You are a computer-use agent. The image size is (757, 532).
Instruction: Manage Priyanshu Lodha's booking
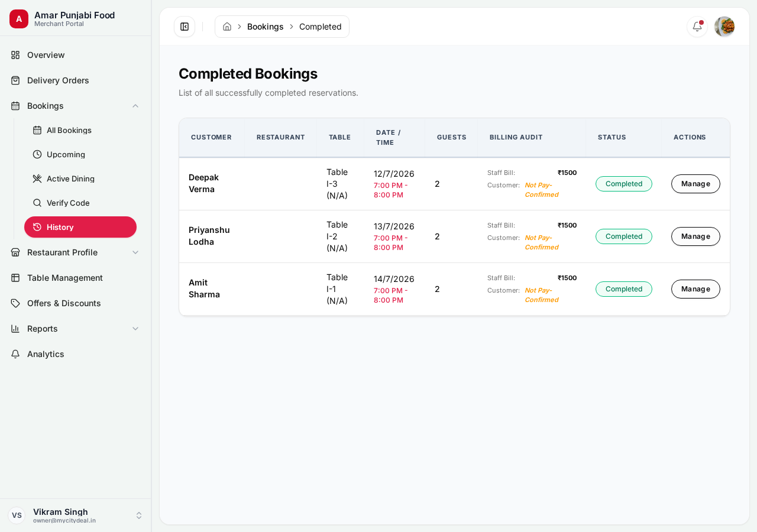click(695, 236)
